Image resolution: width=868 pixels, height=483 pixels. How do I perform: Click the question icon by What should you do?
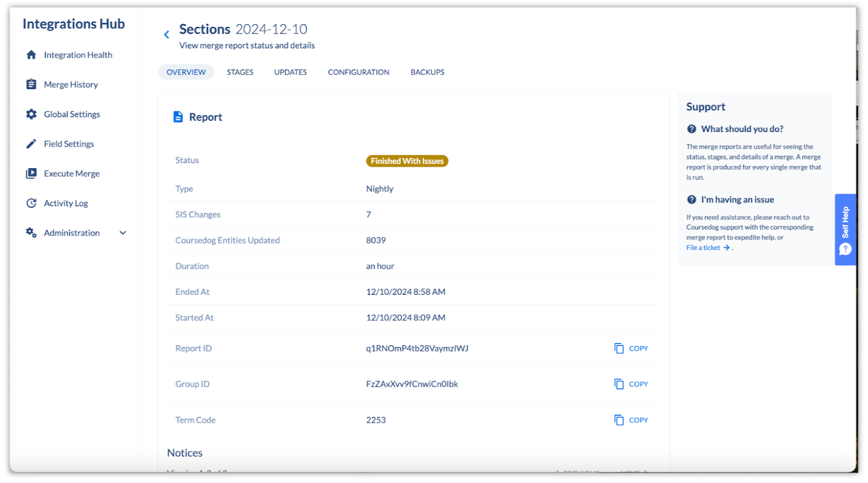692,129
